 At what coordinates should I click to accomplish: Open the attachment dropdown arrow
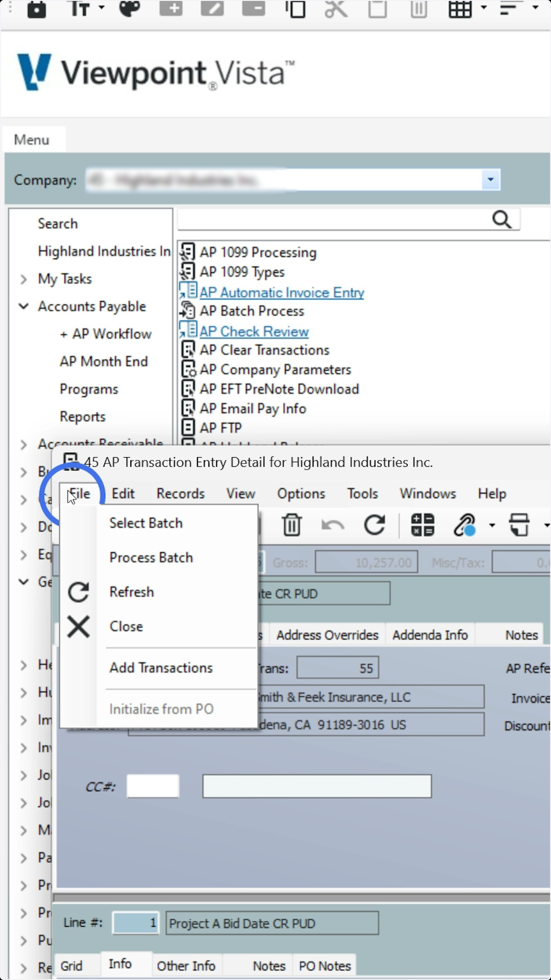492,525
